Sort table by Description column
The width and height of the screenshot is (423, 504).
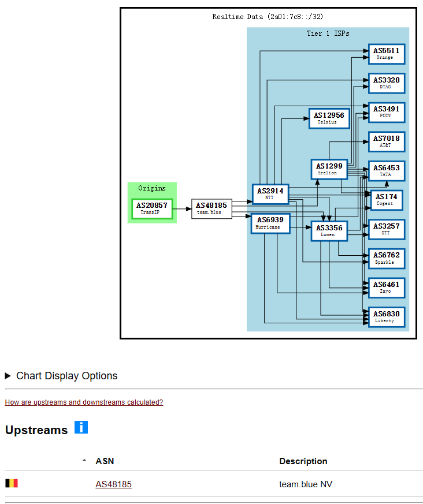pos(303,461)
